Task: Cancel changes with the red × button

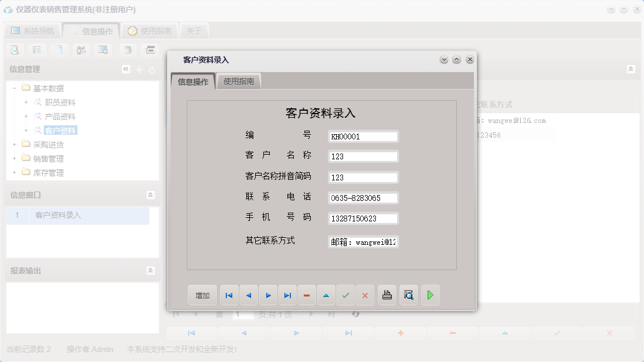Action: (x=365, y=295)
